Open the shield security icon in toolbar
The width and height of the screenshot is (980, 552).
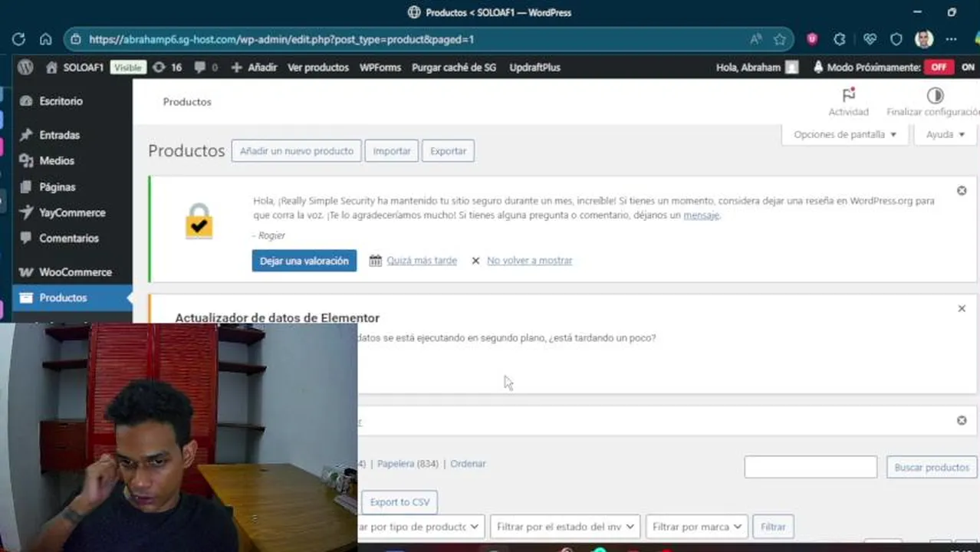tap(896, 39)
